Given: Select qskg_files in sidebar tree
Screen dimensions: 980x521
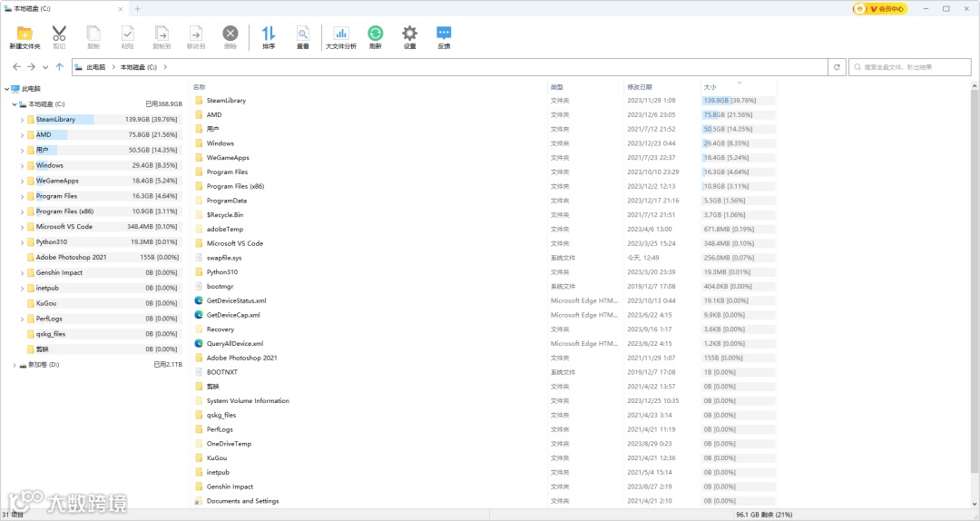Looking at the screenshot, I should (51, 334).
